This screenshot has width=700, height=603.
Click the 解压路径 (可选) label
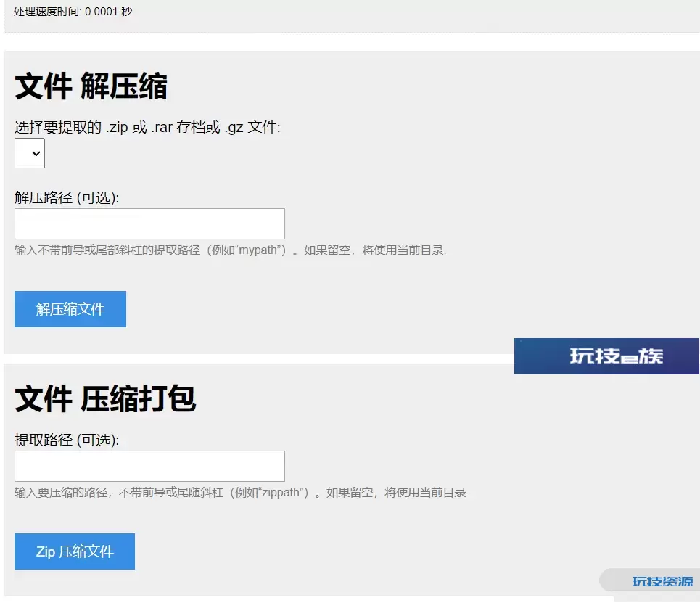coord(67,197)
